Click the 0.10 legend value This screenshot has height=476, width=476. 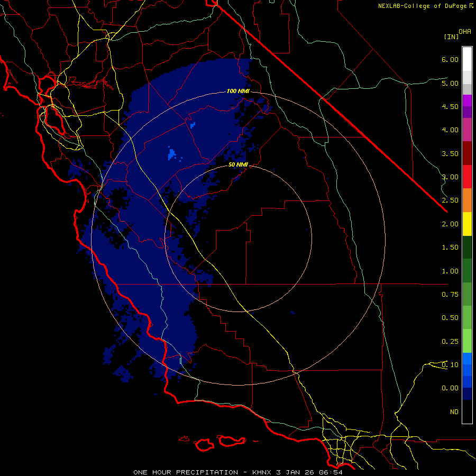coord(450,365)
